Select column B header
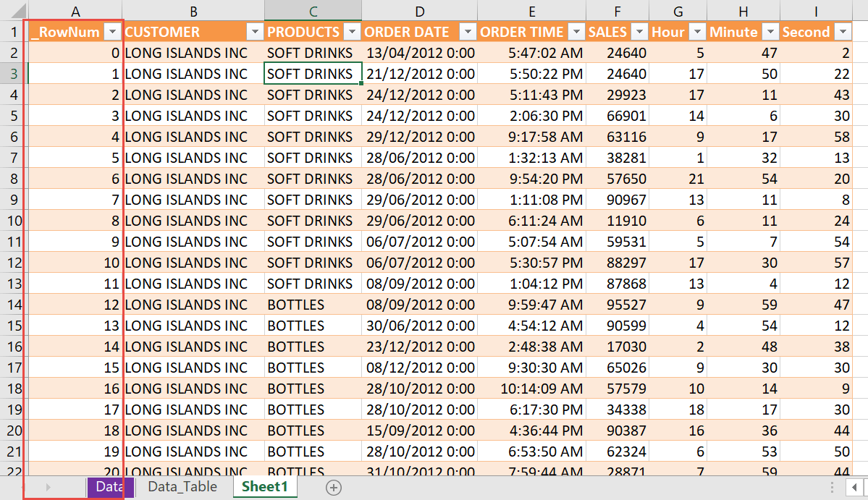 click(x=193, y=11)
